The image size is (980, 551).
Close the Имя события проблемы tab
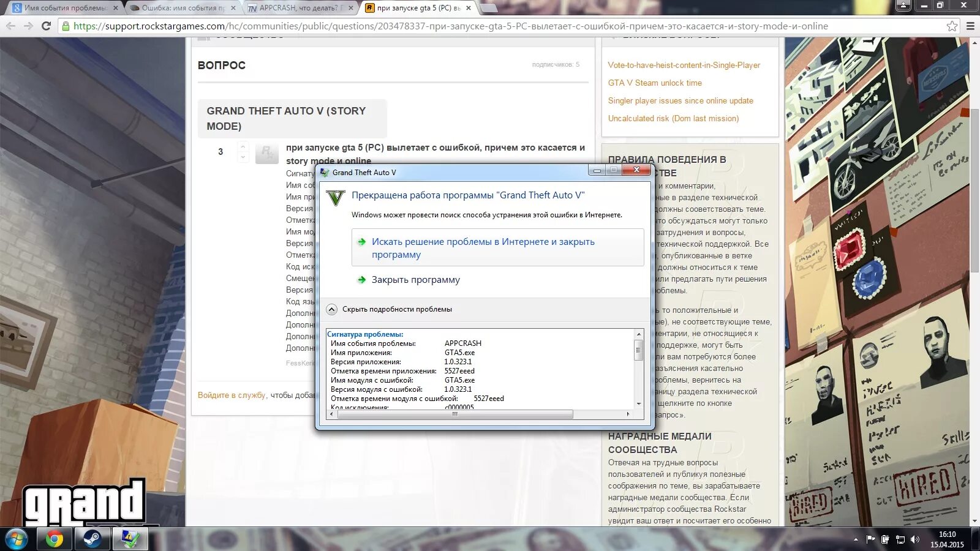(116, 8)
